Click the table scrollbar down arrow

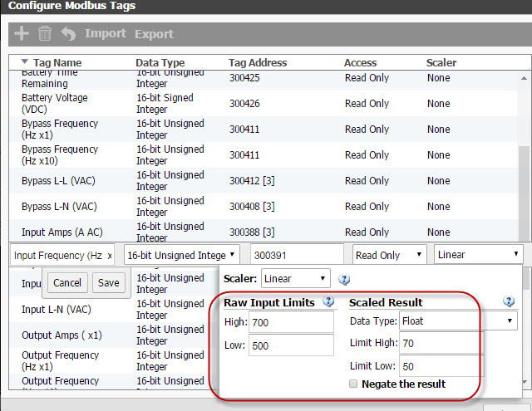(x=525, y=382)
